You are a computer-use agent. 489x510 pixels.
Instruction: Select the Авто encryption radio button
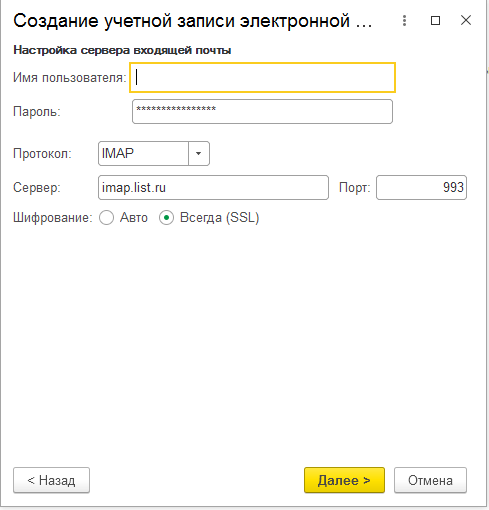point(107,218)
